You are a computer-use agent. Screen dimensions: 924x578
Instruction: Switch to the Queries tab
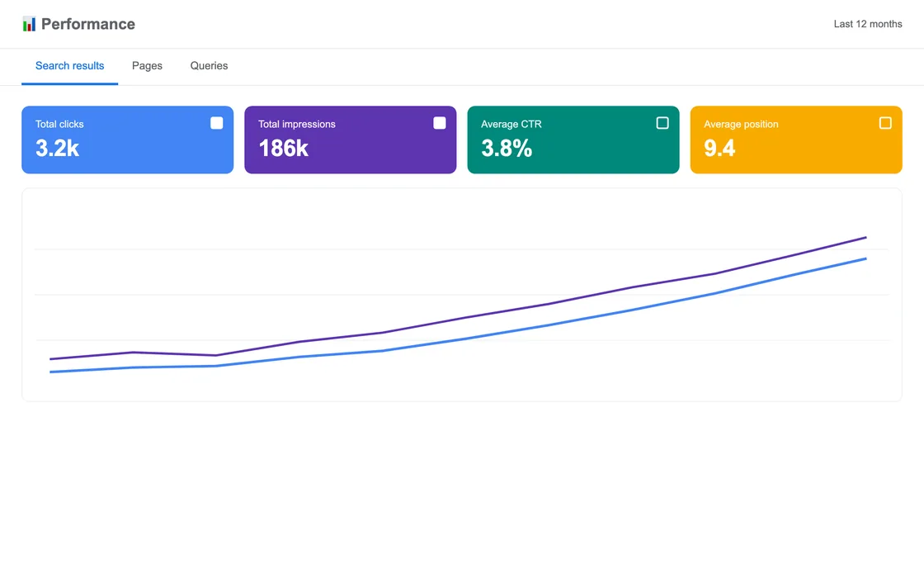point(209,65)
